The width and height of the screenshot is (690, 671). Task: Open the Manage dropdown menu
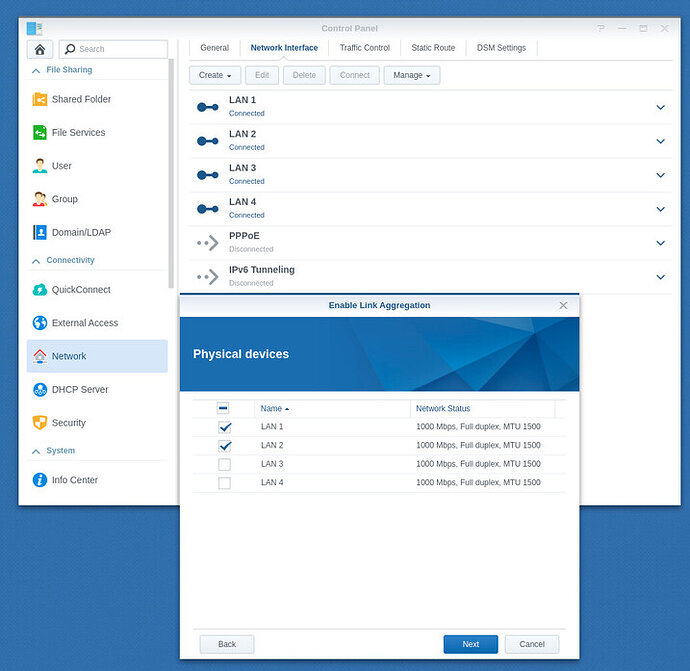click(x=411, y=75)
